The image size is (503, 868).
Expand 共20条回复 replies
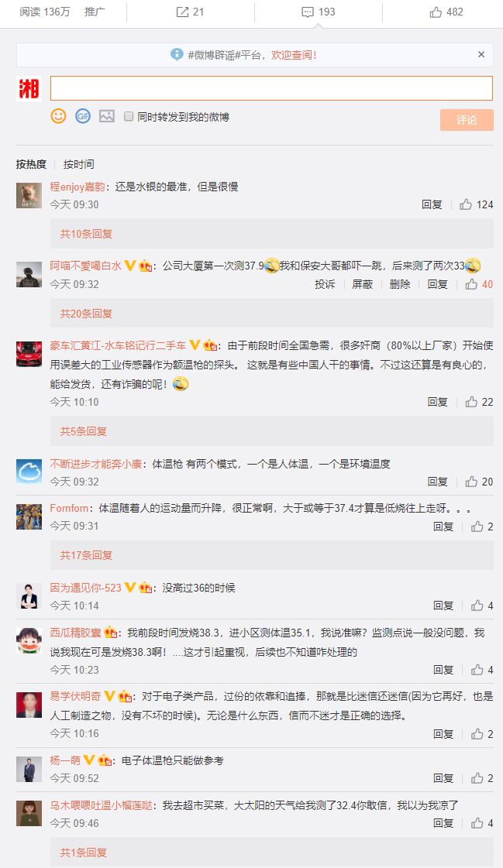(86, 314)
